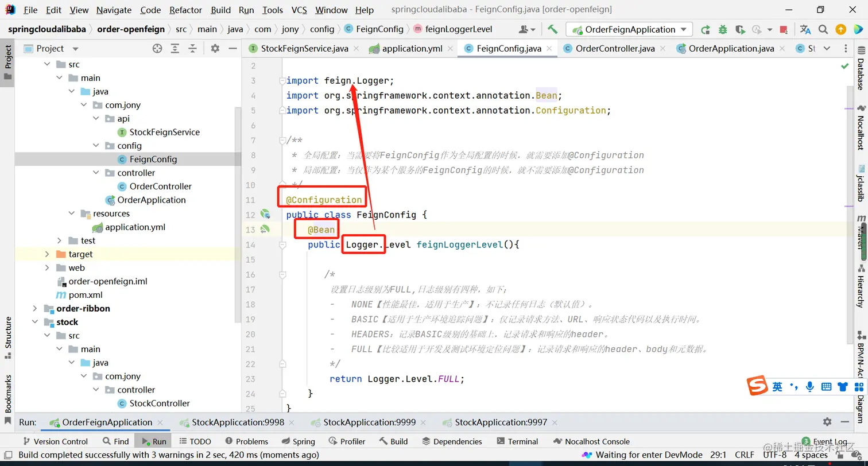Click the orange update arrow icon

(x=840, y=29)
